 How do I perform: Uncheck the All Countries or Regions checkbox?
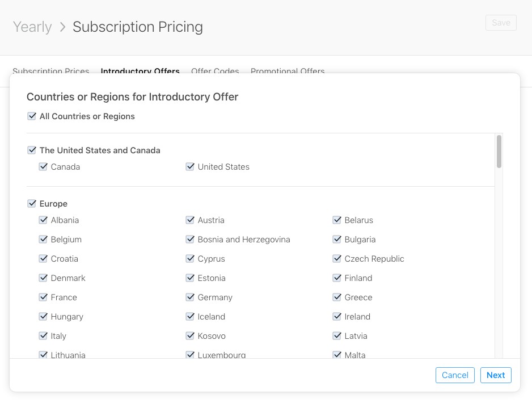click(x=32, y=116)
